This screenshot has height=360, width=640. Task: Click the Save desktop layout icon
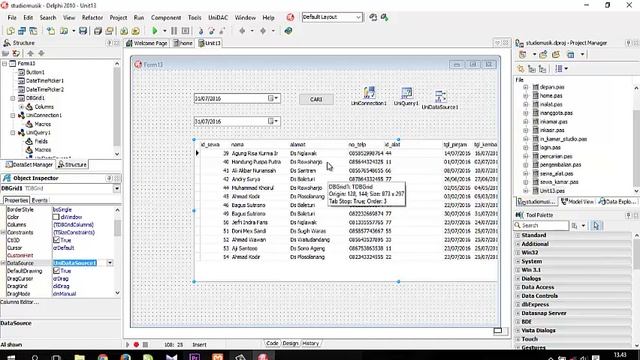(373, 18)
